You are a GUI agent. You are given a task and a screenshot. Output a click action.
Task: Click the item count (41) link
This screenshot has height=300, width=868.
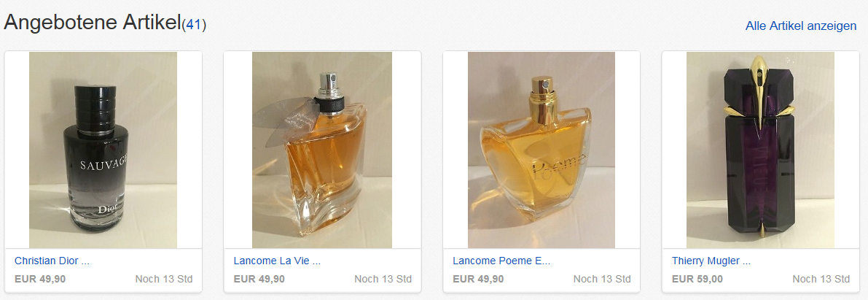click(x=194, y=24)
